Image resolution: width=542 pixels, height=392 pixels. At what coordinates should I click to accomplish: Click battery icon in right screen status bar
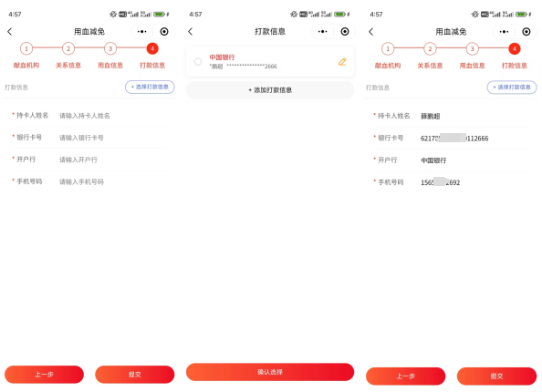click(x=522, y=15)
